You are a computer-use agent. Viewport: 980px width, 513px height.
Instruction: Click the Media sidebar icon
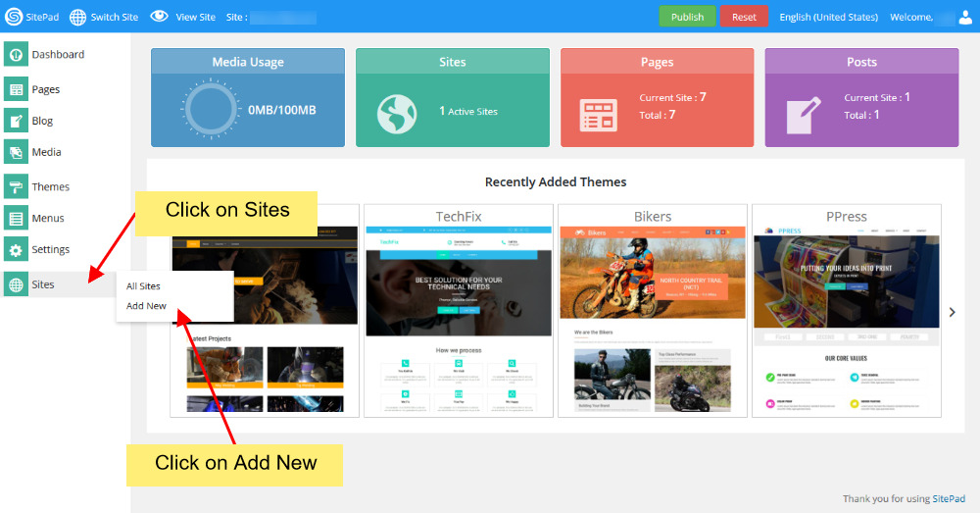(x=16, y=151)
